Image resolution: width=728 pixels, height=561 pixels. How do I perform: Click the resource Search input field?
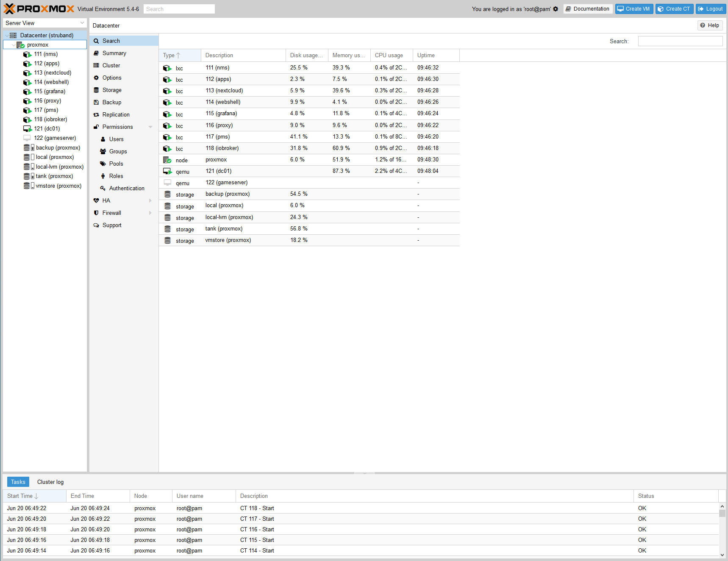click(x=680, y=41)
